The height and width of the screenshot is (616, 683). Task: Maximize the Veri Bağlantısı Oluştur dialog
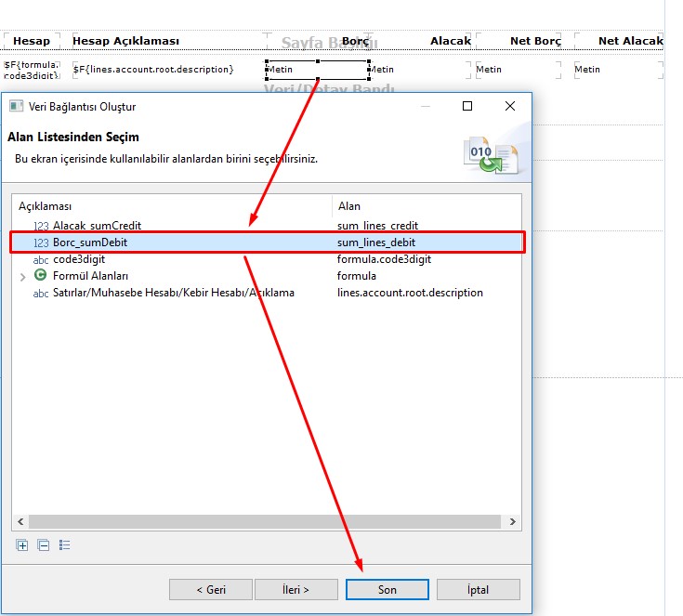(467, 107)
